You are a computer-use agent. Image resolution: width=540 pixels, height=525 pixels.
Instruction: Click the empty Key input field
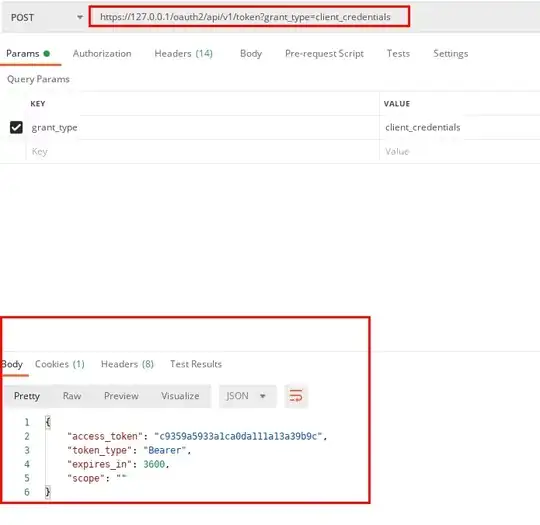point(203,152)
